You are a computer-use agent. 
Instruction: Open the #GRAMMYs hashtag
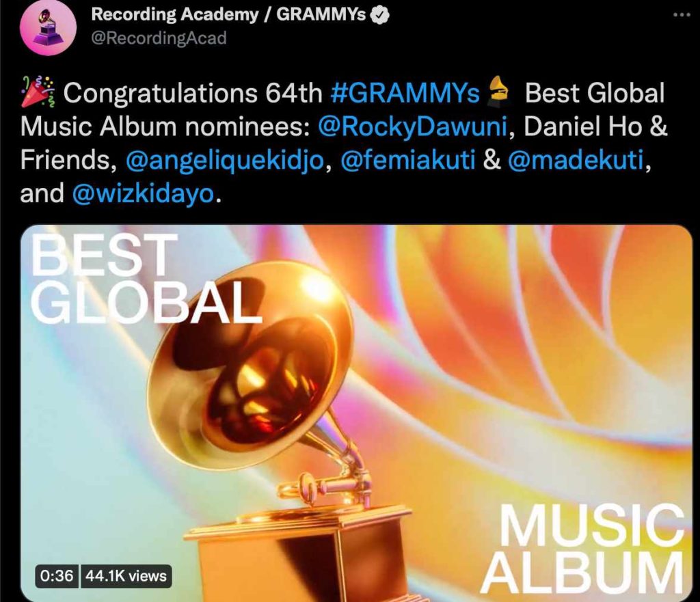(405, 93)
